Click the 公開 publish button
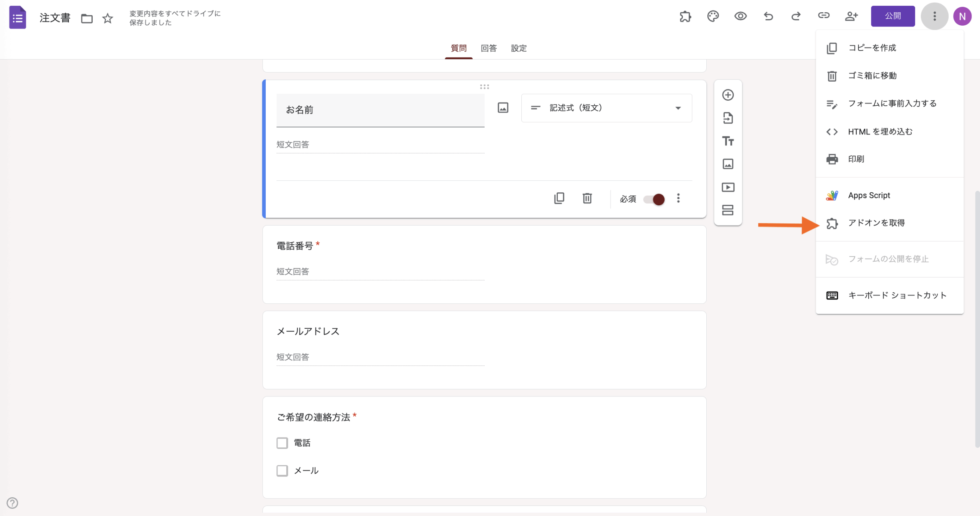 click(893, 16)
